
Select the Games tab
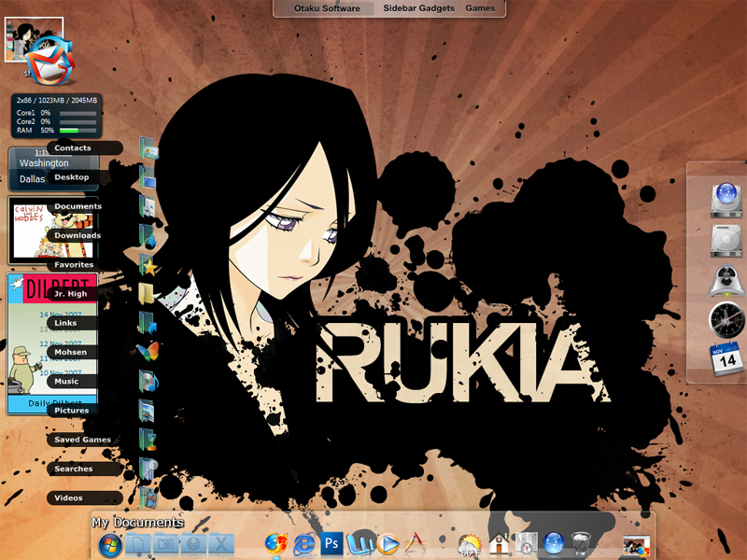[x=480, y=8]
